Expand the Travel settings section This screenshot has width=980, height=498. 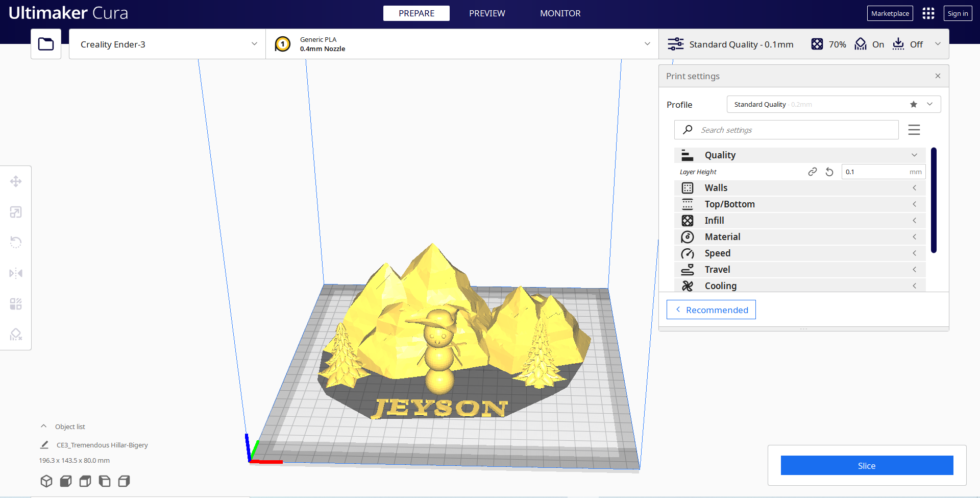(800, 270)
